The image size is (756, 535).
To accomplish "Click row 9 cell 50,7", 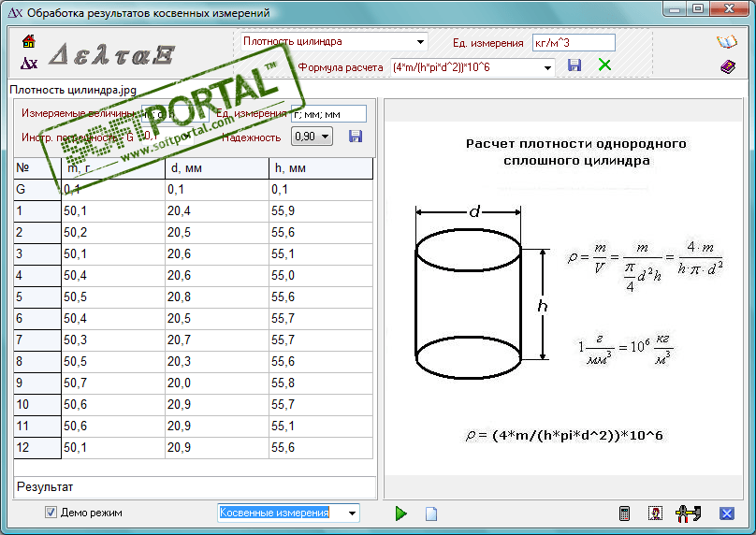I will [x=113, y=383].
